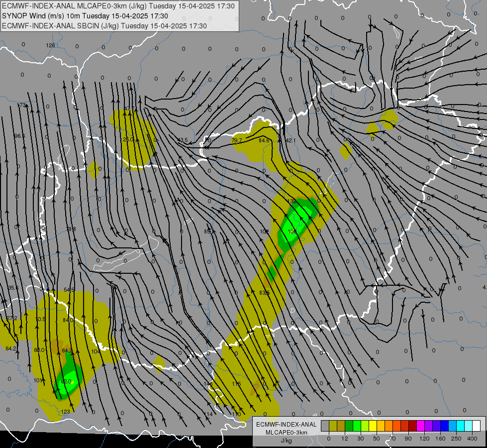Select the map value 146
Viewport: 487px width, 448px height.
[x=208, y=384]
